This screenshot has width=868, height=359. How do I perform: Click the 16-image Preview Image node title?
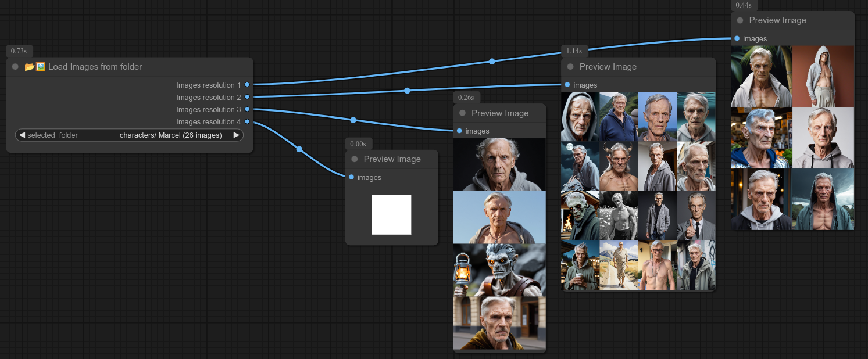[x=608, y=67]
